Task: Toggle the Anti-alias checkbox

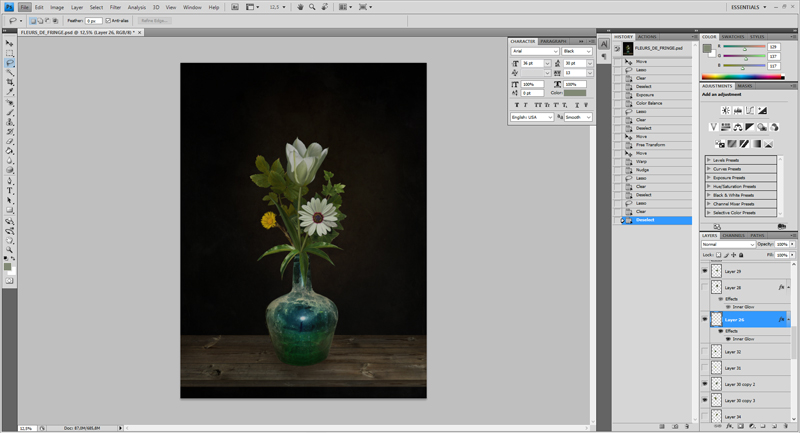Action: click(109, 20)
